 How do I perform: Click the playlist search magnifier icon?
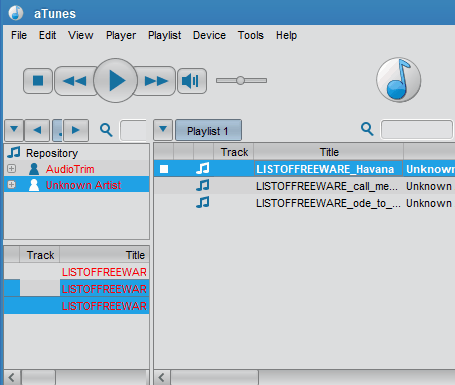click(367, 129)
